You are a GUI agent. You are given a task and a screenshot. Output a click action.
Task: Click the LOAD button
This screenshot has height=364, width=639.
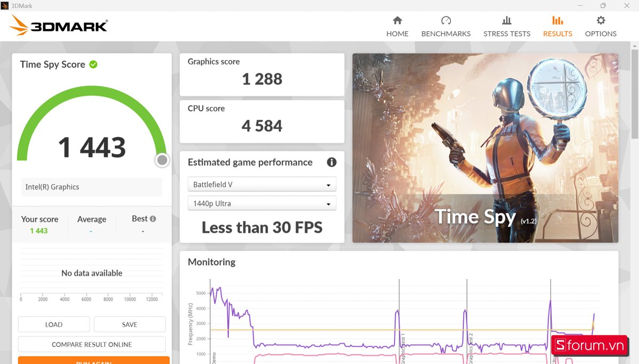point(54,324)
